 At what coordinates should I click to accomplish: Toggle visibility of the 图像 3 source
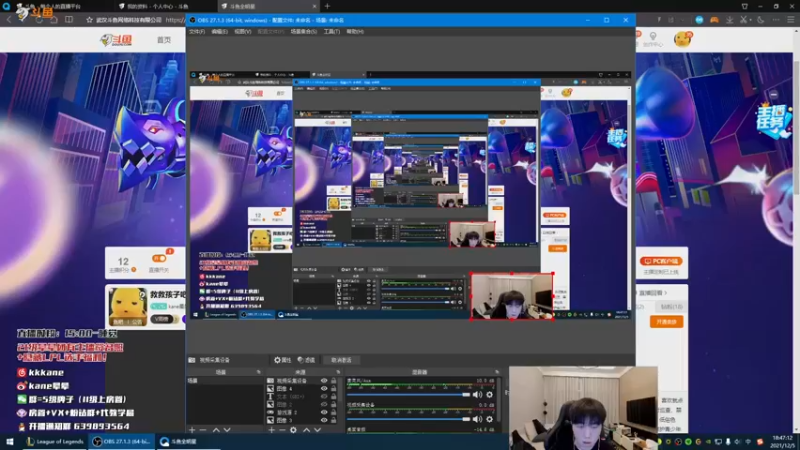(x=324, y=420)
